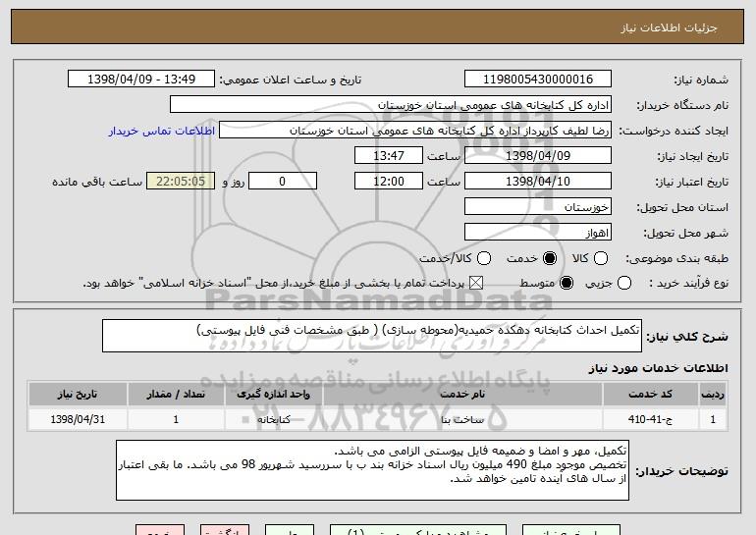This screenshot has height=535, width=756.
Task: Click the طبقه بندی موضوعی label
Action: [676, 258]
